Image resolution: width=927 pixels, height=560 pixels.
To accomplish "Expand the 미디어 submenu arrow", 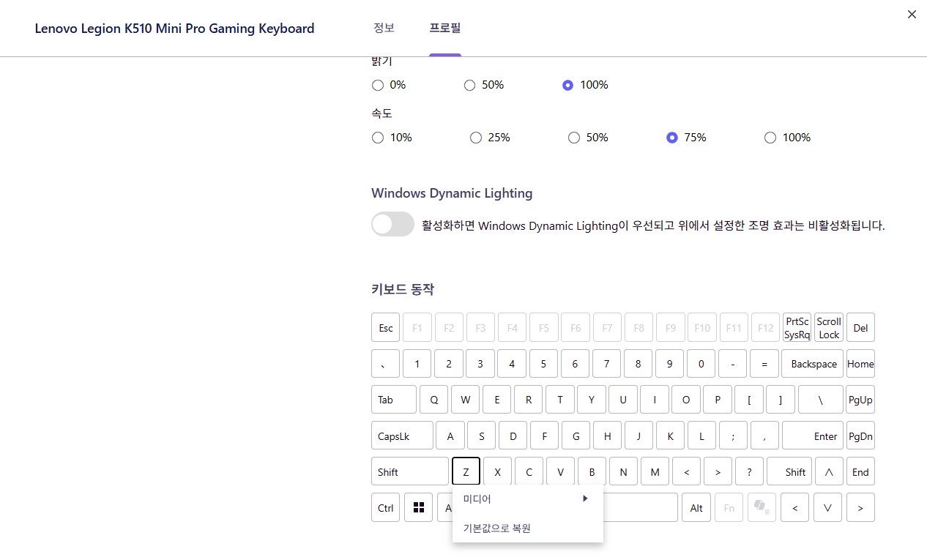I will tap(585, 499).
